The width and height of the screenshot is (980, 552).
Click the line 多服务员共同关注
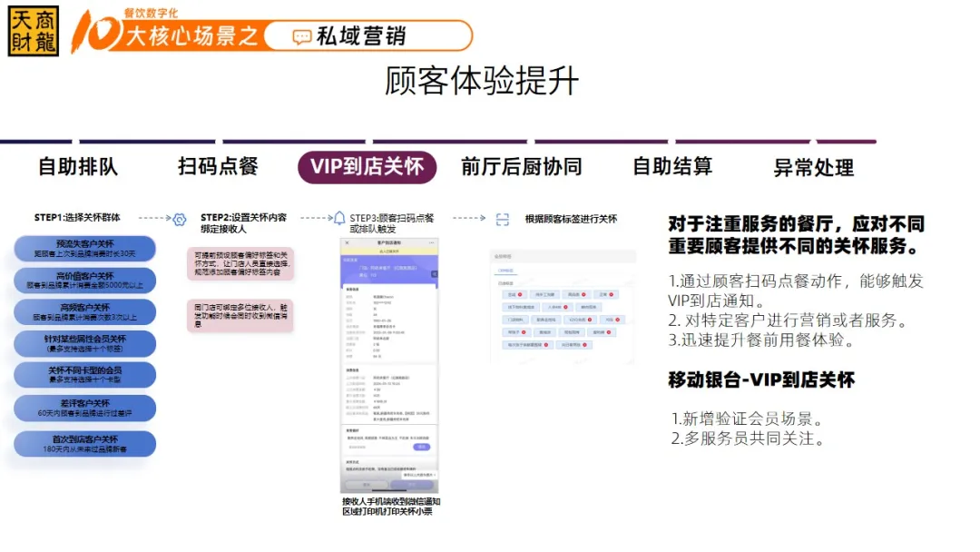tap(748, 439)
